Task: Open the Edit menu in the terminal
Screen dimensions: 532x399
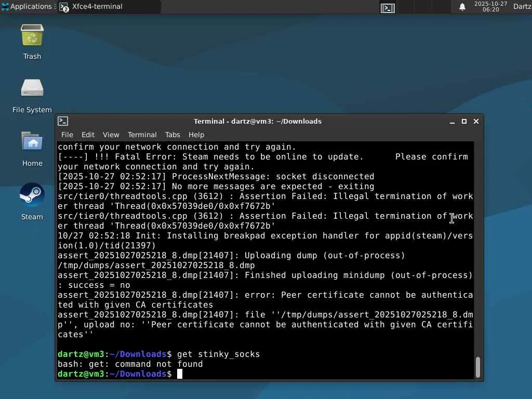Action: click(88, 135)
